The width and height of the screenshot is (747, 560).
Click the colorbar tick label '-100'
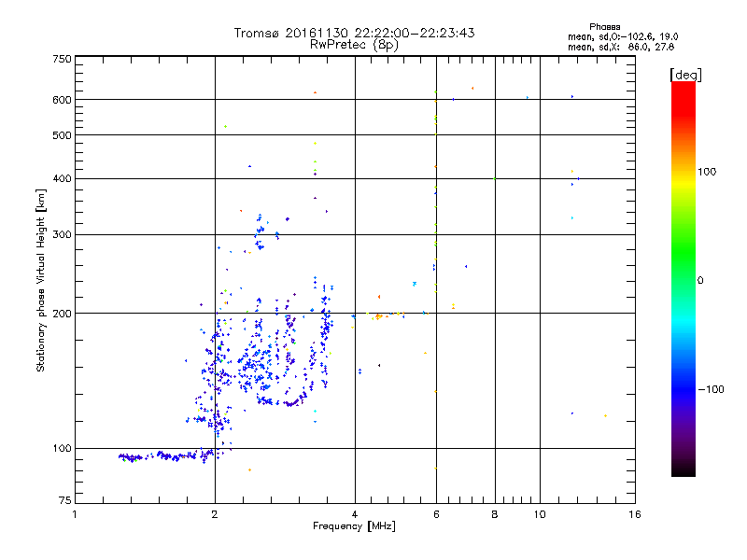click(711, 389)
